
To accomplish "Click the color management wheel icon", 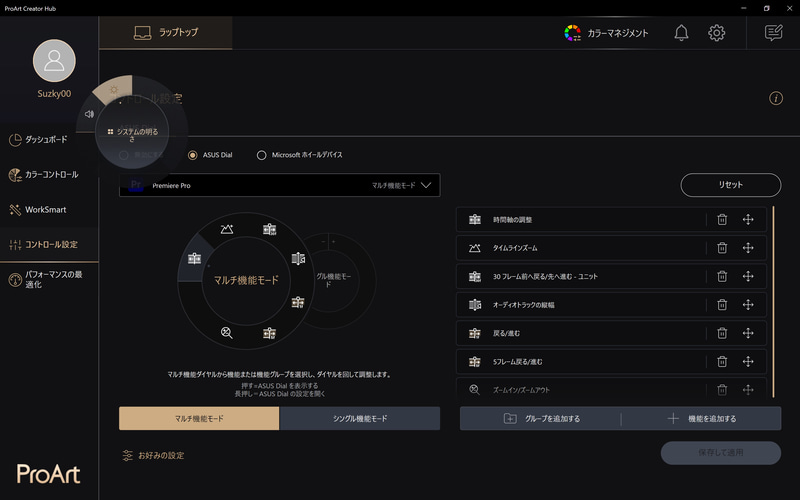I will (x=572, y=33).
